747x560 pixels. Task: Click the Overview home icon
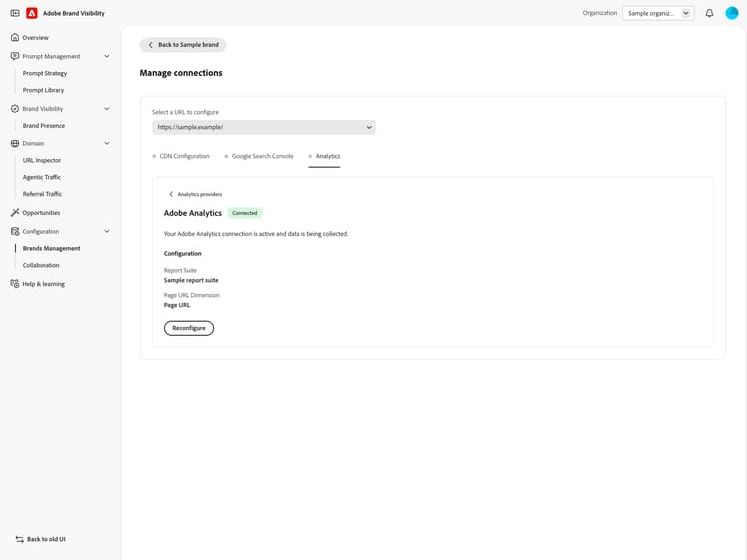pos(15,37)
